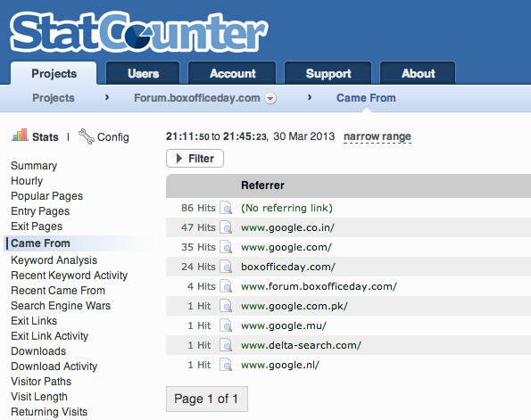
Task: Open the Account tab
Action: (232, 73)
